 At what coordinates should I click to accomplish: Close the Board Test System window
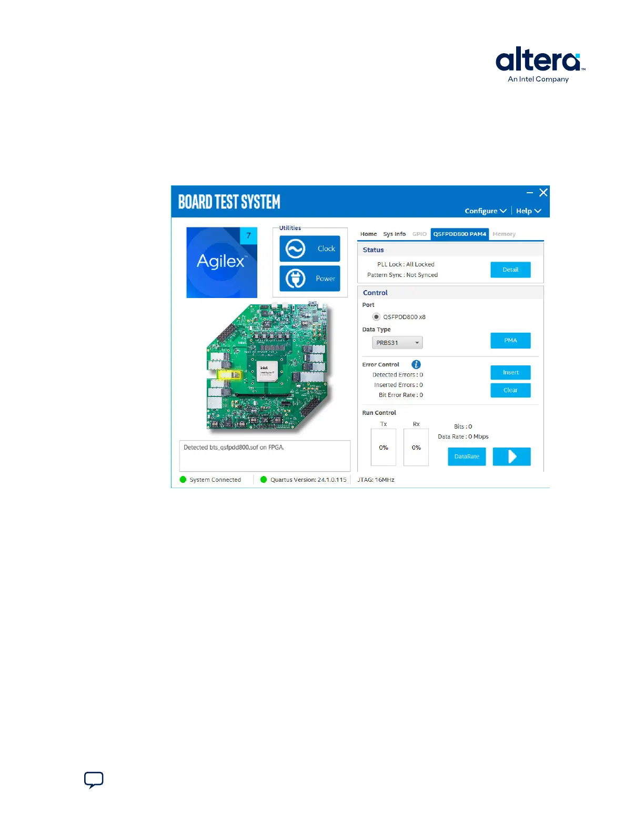click(x=544, y=193)
